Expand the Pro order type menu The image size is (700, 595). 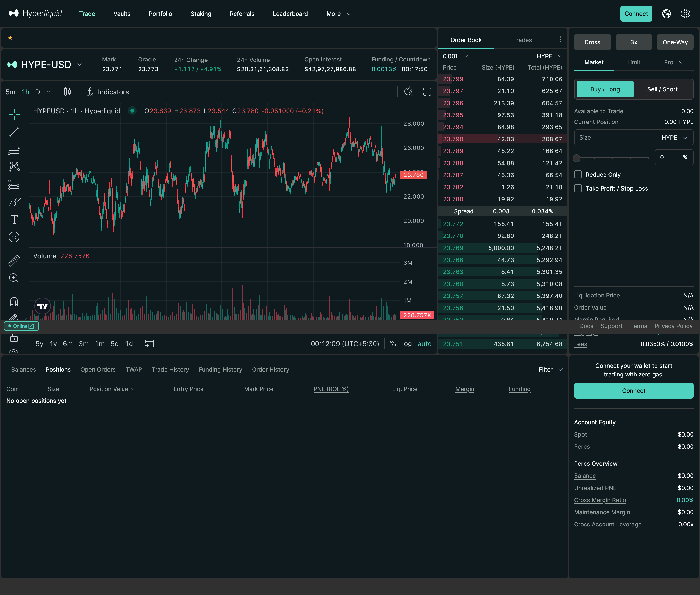click(x=673, y=62)
